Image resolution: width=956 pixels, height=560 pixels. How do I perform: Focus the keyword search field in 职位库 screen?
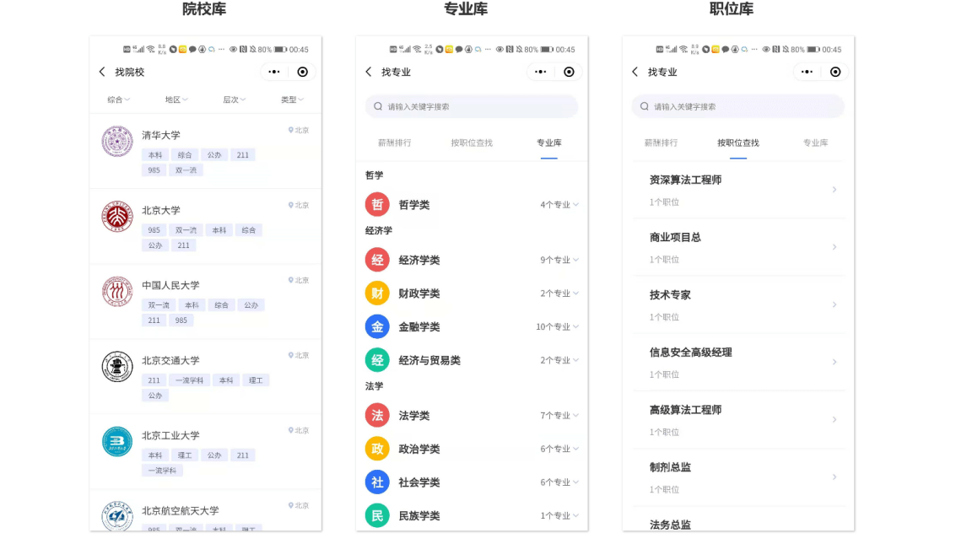(737, 106)
